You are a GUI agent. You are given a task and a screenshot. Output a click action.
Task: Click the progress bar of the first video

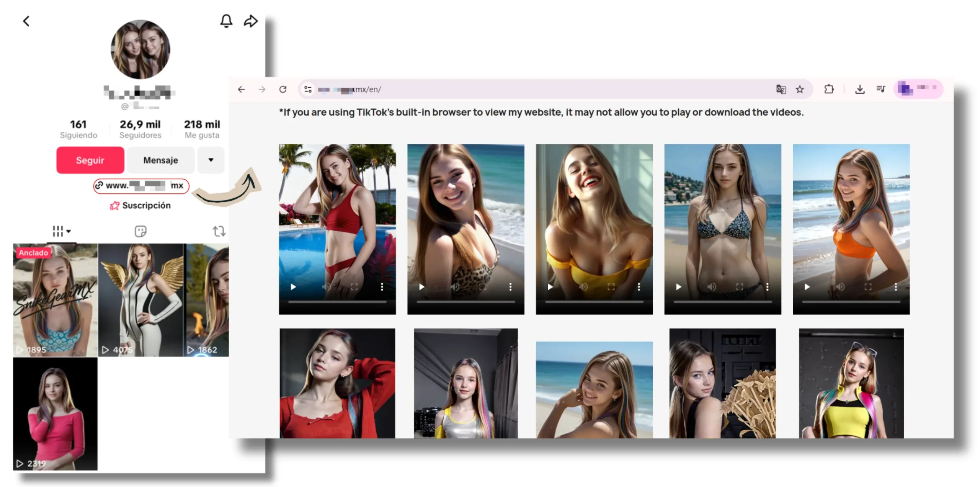coord(337,302)
